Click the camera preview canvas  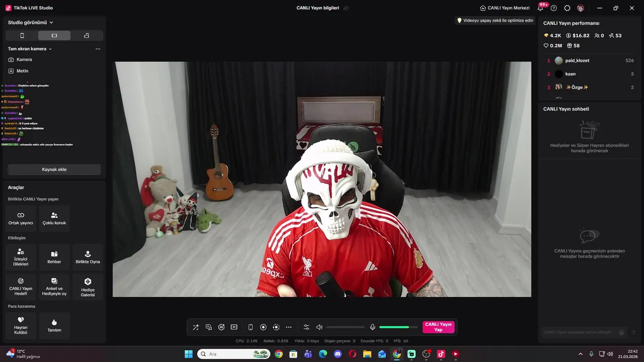pos(322,179)
